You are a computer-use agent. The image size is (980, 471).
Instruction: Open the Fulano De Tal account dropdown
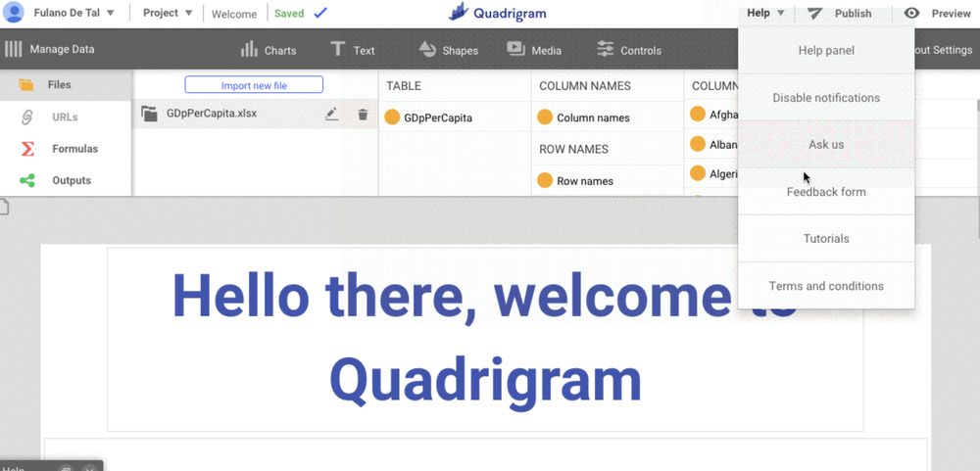click(x=73, y=13)
